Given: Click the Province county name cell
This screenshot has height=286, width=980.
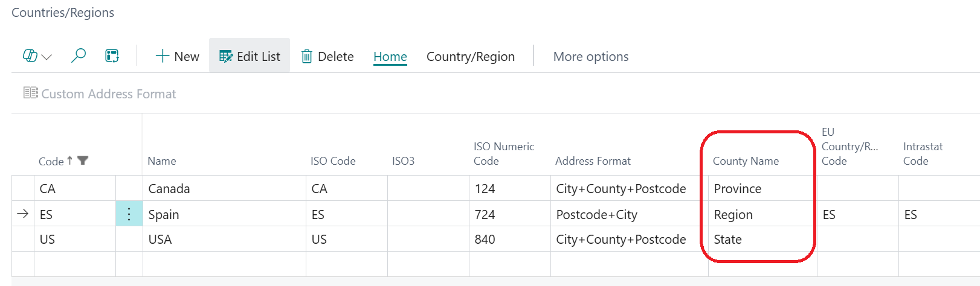Looking at the screenshot, I should pyautogui.click(x=762, y=188).
